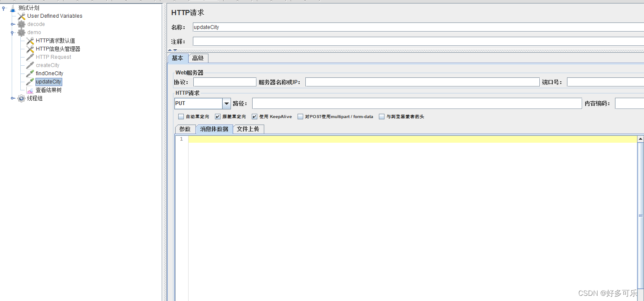Enable 对POST使用multipart / form-data checkbox
The width and height of the screenshot is (644, 301).
tap(300, 117)
